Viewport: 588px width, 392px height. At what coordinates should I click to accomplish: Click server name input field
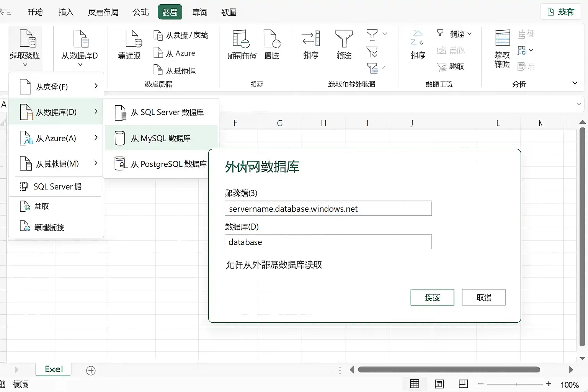328,208
